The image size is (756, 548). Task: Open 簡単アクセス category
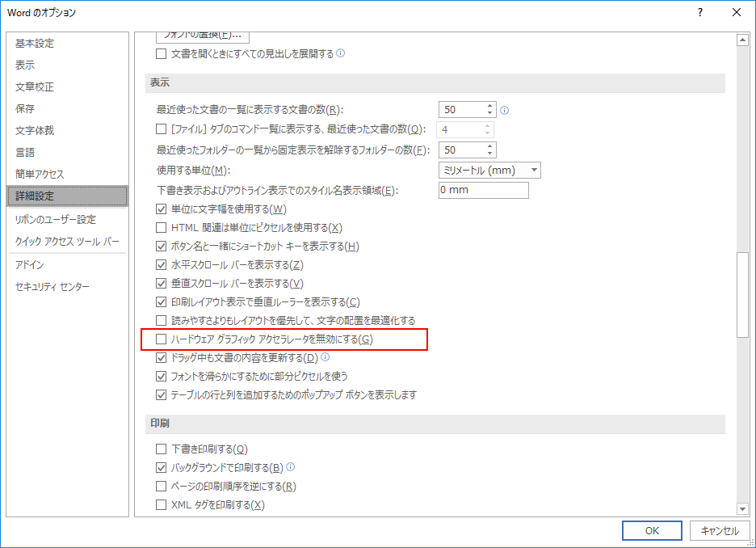coord(68,174)
